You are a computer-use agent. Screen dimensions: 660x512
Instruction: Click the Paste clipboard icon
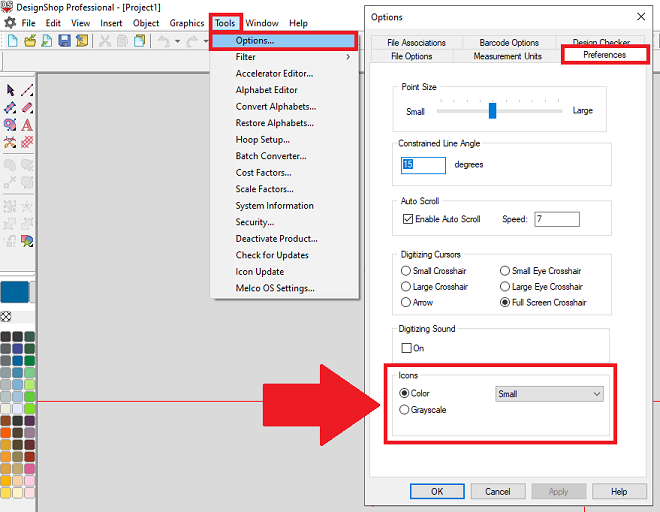139,41
